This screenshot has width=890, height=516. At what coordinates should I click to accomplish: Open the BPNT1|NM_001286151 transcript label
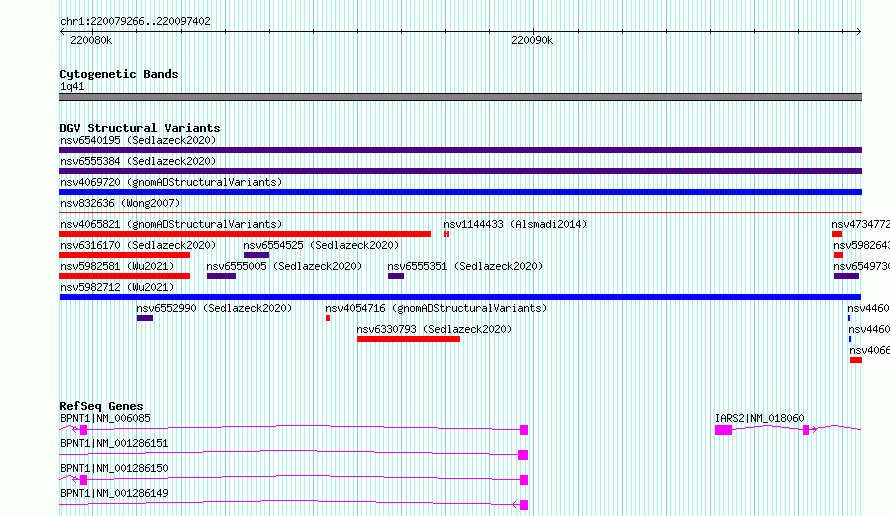tap(114, 443)
